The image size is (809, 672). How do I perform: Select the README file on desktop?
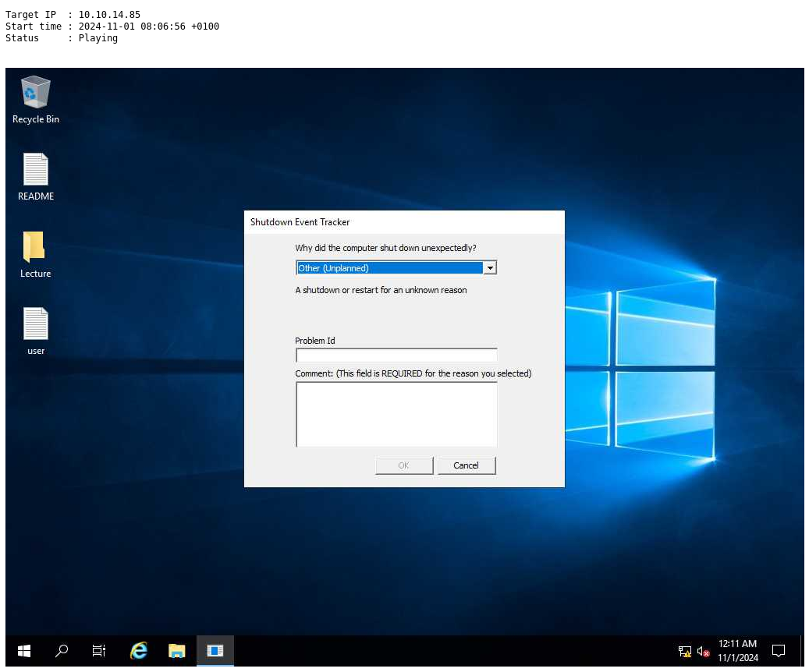(x=36, y=177)
